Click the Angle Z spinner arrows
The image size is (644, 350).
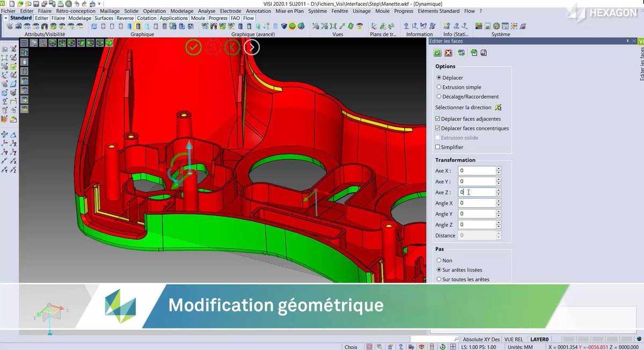click(499, 224)
